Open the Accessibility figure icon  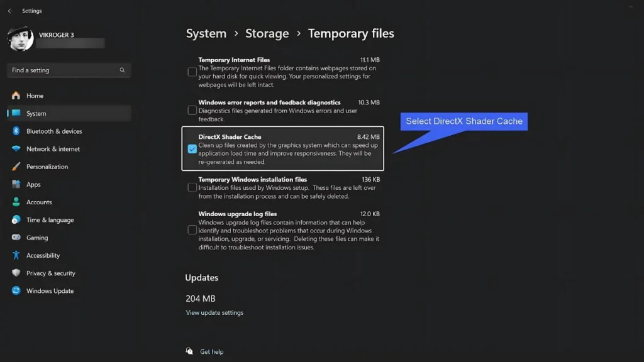coord(16,255)
